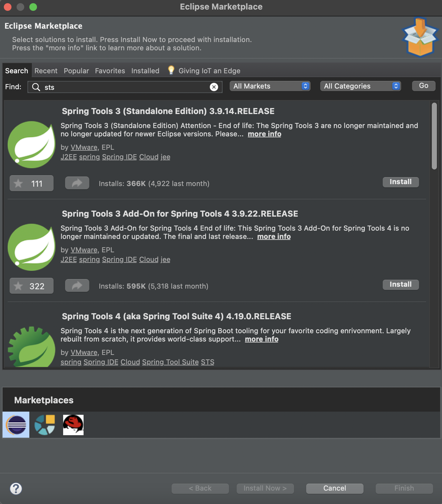Switch to the Recent tab
The image size is (442, 504).
point(46,71)
